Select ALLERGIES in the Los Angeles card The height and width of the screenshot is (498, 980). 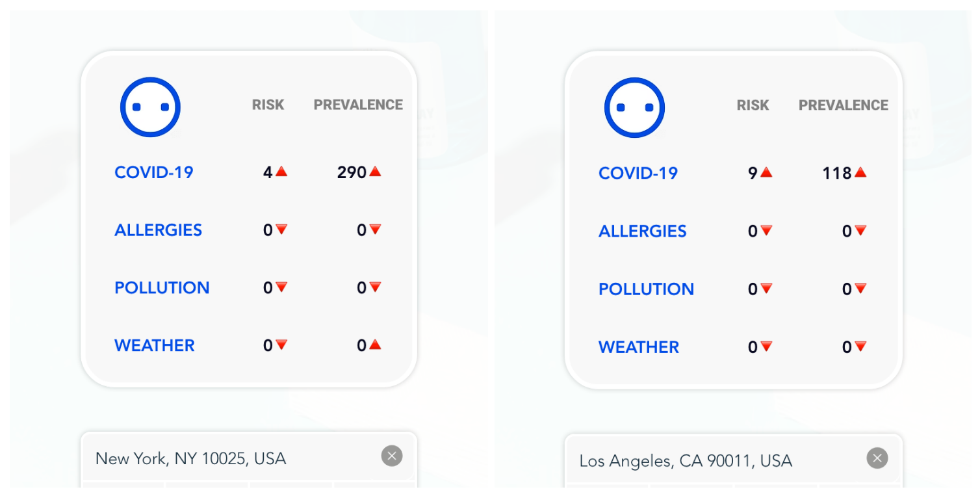(642, 231)
